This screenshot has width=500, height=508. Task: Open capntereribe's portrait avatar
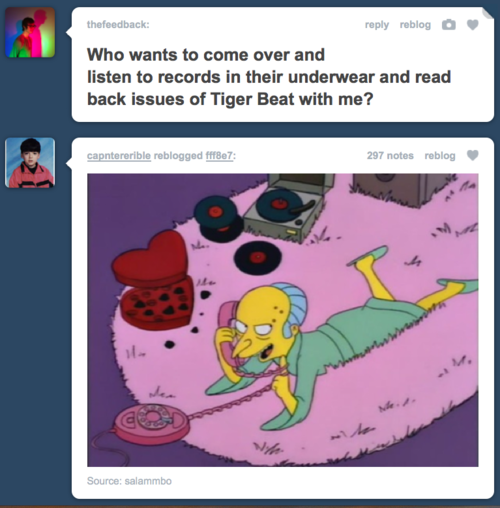pos(30,163)
